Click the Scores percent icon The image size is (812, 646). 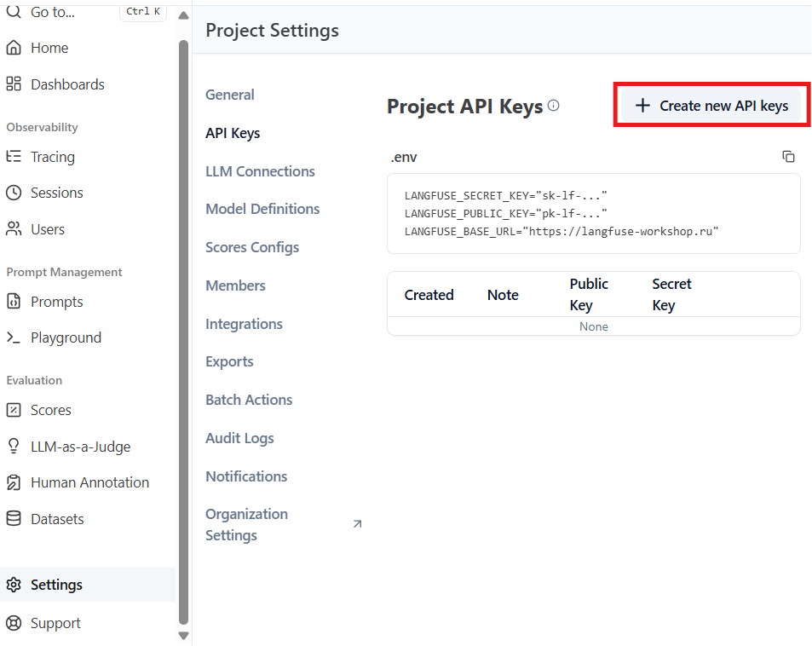pyautogui.click(x=14, y=410)
